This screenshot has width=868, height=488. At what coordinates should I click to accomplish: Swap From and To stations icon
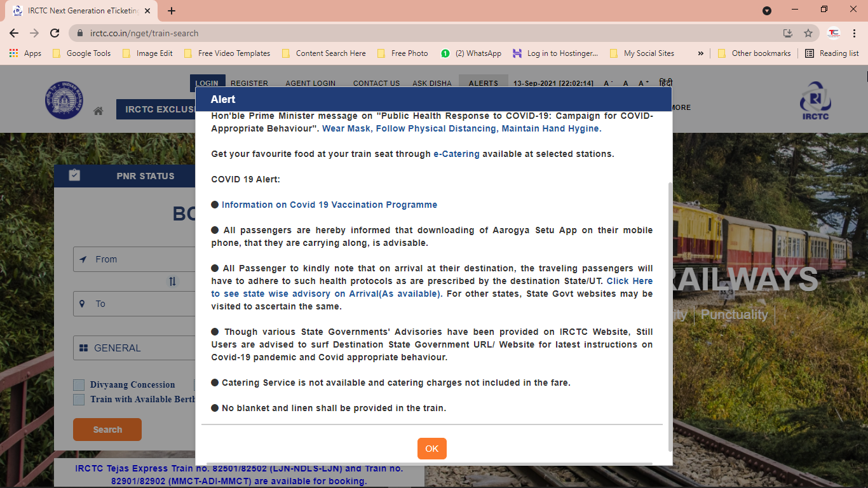[172, 281]
